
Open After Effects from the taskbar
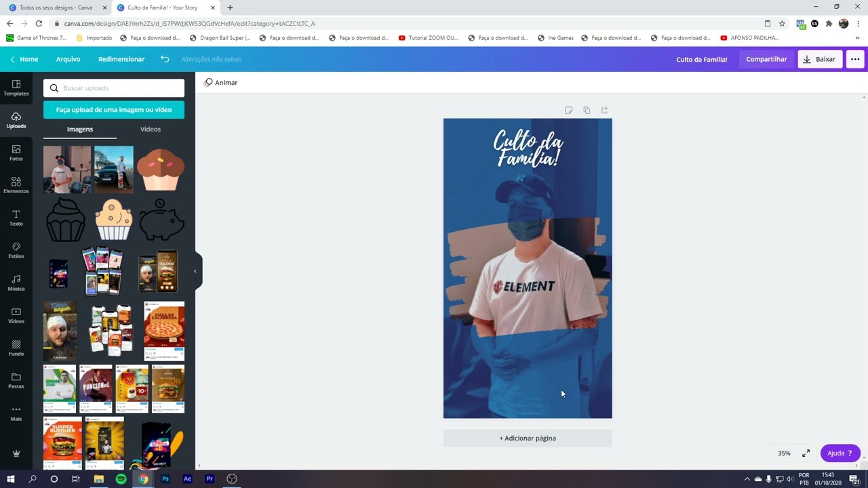click(188, 479)
